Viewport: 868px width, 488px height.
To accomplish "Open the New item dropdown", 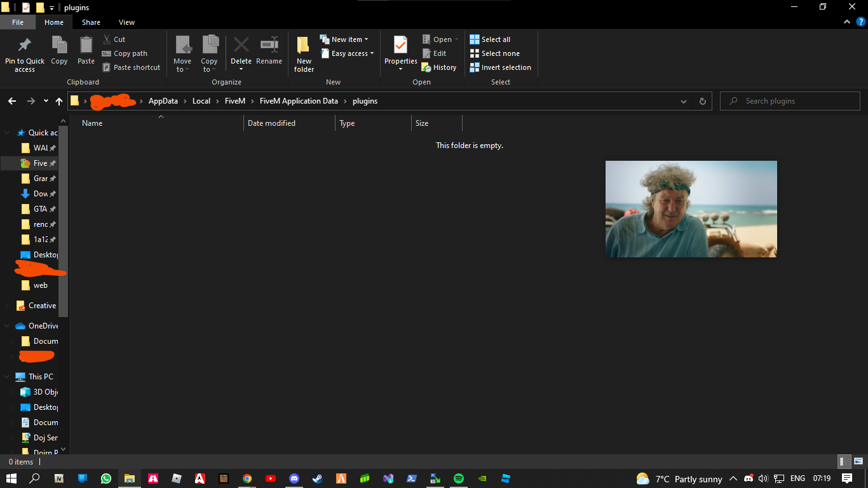I will tap(344, 39).
